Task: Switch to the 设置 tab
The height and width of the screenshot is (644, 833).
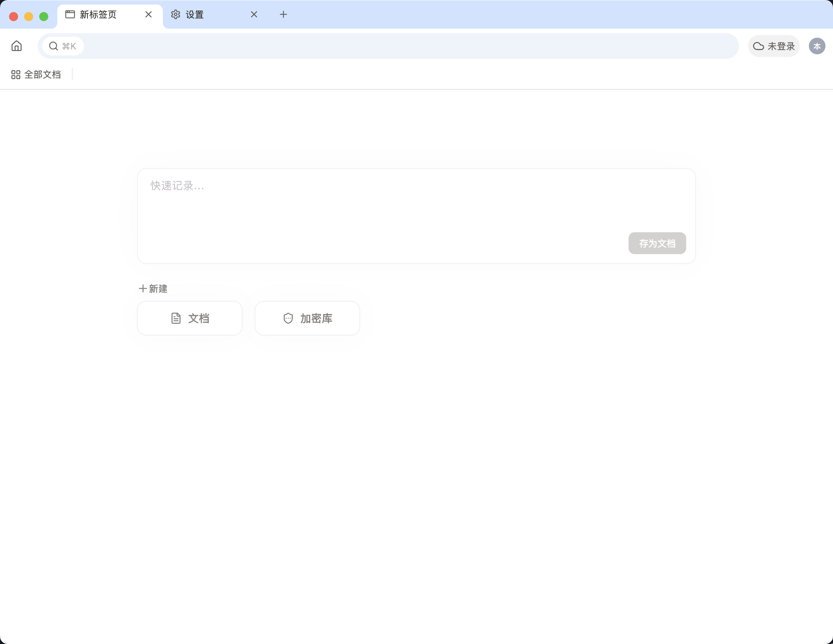Action: (x=206, y=14)
